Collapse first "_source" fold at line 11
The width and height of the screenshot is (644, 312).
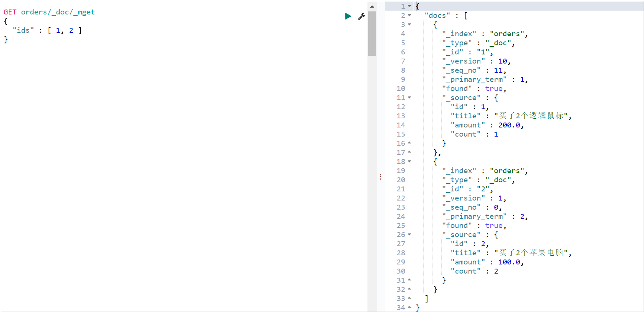tap(409, 97)
